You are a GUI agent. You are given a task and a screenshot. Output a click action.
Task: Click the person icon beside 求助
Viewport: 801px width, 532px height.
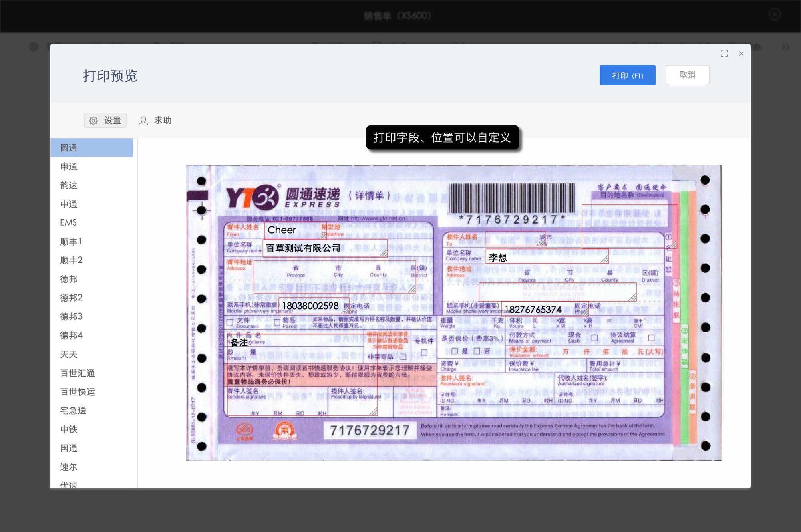143,121
